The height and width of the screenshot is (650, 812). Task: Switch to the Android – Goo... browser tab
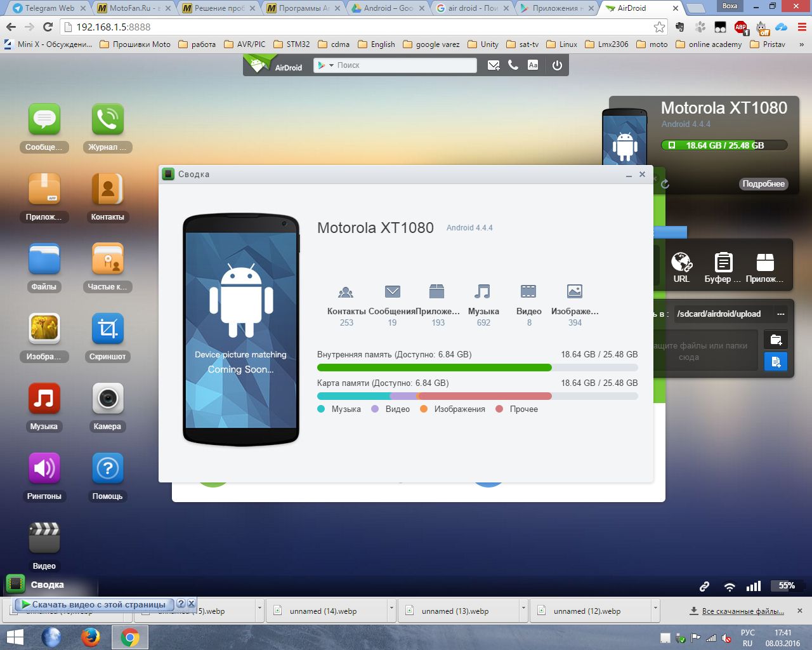[x=388, y=8]
